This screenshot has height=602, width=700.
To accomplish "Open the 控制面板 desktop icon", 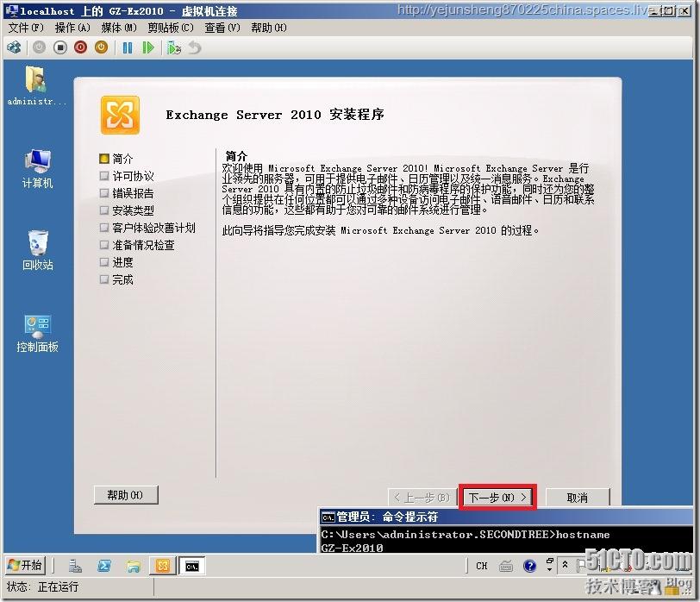I will coord(38,334).
